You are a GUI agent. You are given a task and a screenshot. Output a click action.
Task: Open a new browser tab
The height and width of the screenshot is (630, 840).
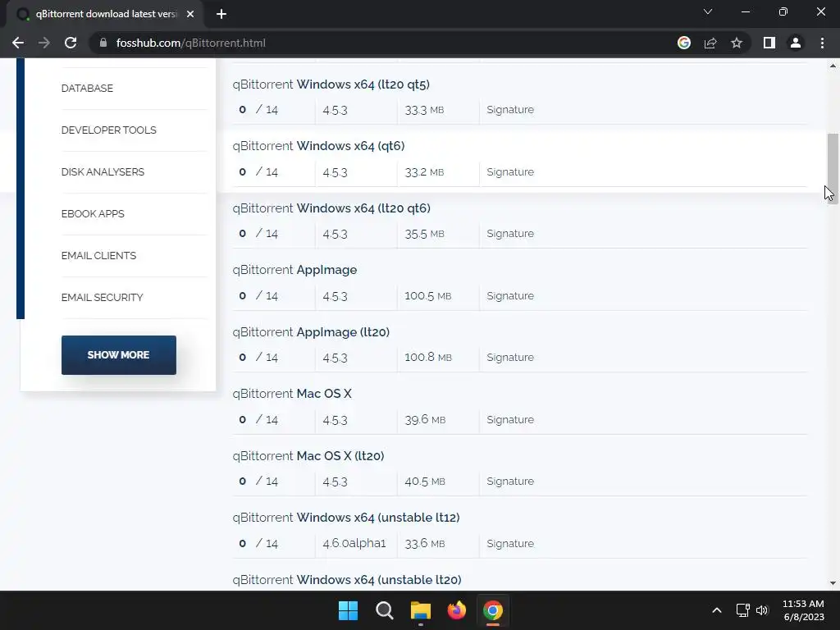click(x=221, y=14)
